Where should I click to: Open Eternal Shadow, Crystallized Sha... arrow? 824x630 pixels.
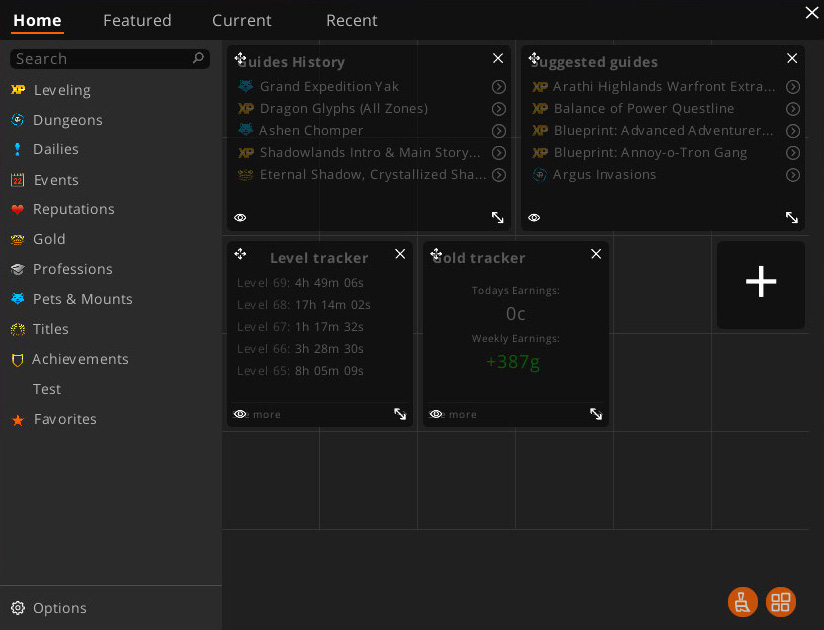(499, 175)
